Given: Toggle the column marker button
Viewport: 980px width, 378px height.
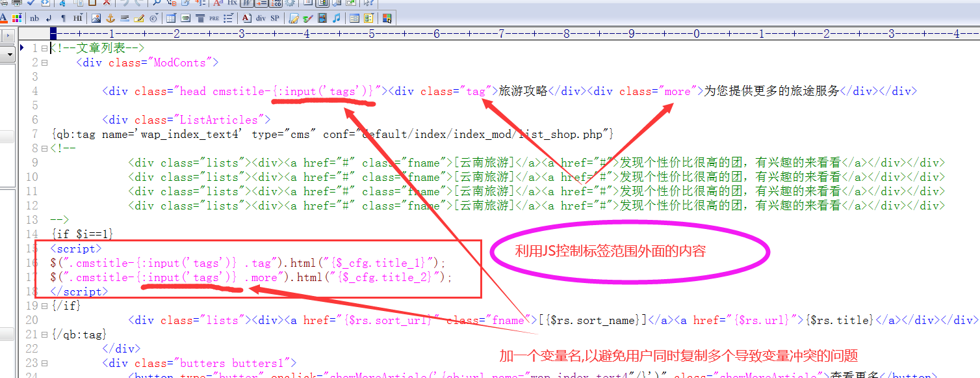Looking at the screenshot, I should 276,3.
